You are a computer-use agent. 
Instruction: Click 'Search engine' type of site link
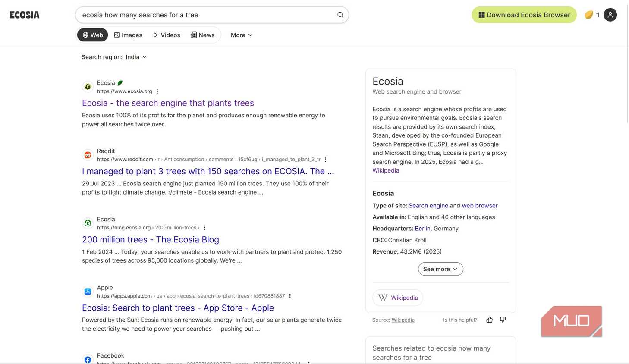click(x=428, y=206)
